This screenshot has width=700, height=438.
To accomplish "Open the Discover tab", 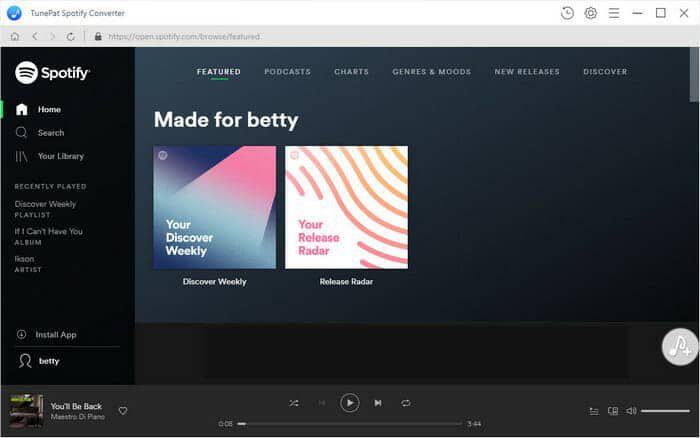I will (x=605, y=72).
